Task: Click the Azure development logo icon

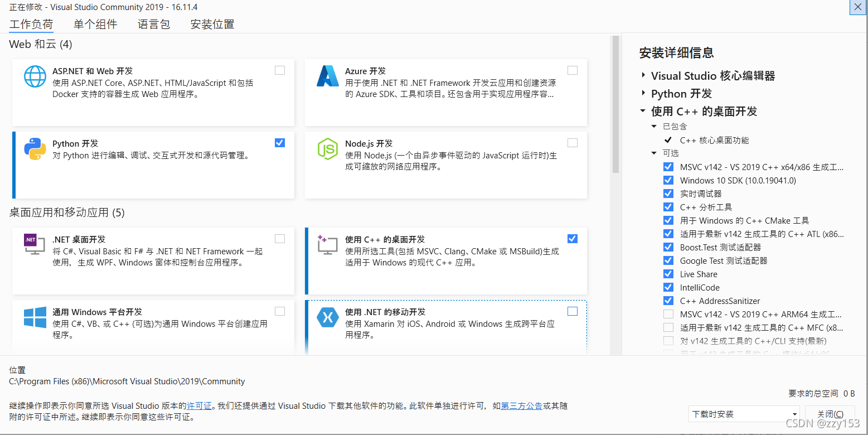Action: [x=328, y=76]
